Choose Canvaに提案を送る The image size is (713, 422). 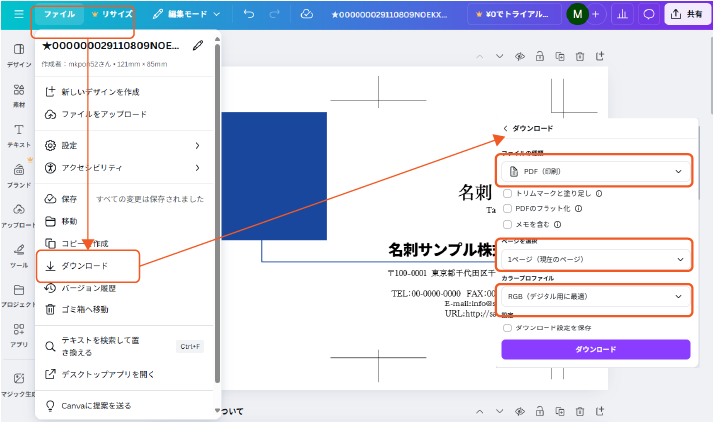point(124,406)
